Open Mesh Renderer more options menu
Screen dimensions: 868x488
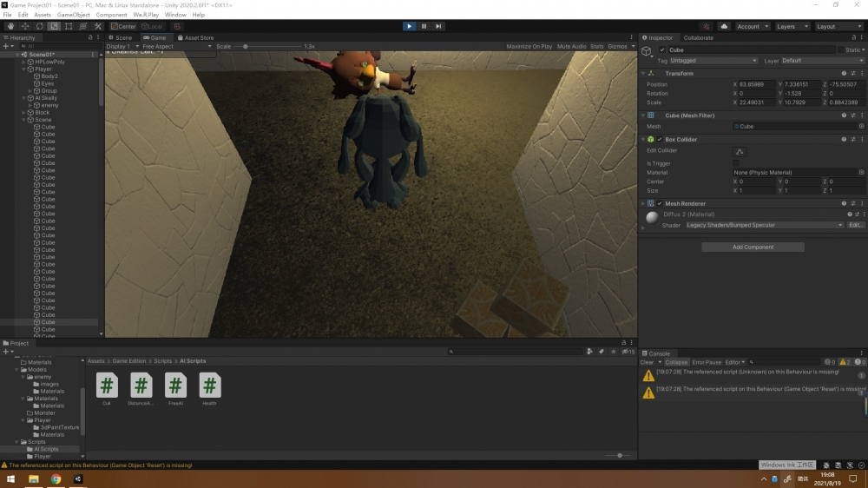[862, 203]
